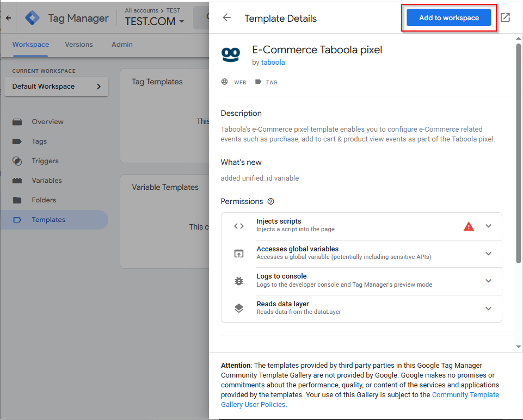Click the What's new heading
The width and height of the screenshot is (523, 420).
pyautogui.click(x=241, y=162)
